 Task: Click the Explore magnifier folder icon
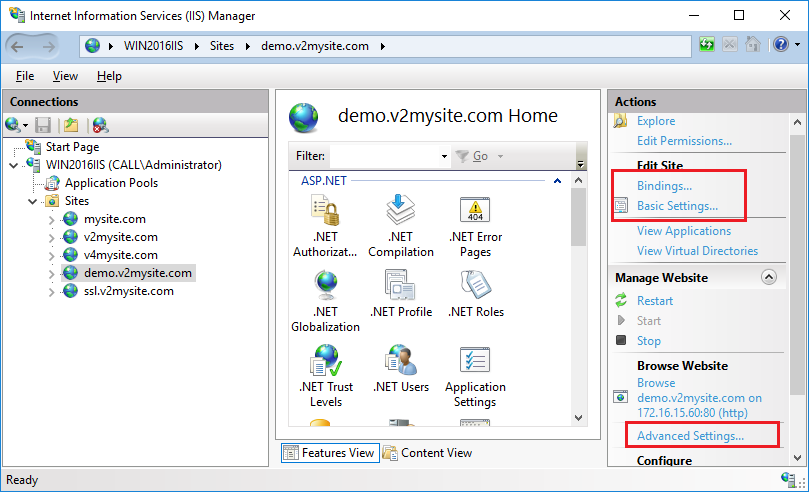[x=620, y=121]
